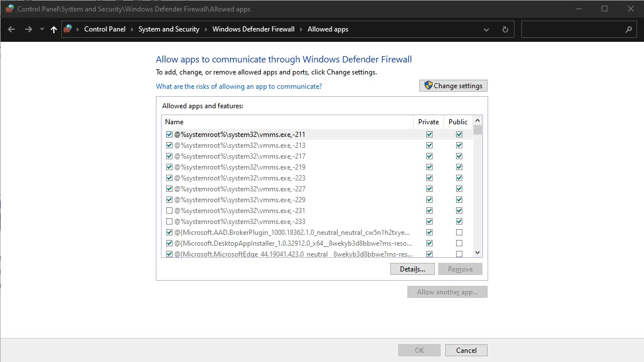Image resolution: width=644 pixels, height=362 pixels.
Task: Click the Remove button
Action: click(460, 269)
